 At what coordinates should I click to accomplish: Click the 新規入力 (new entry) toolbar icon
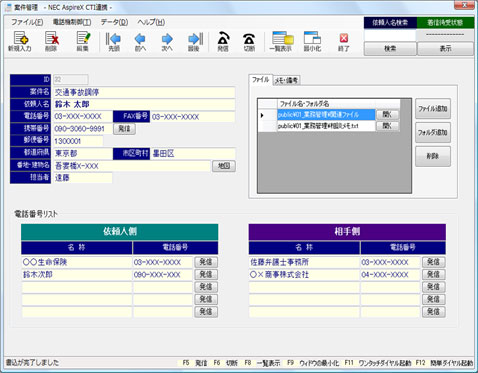[x=20, y=41]
